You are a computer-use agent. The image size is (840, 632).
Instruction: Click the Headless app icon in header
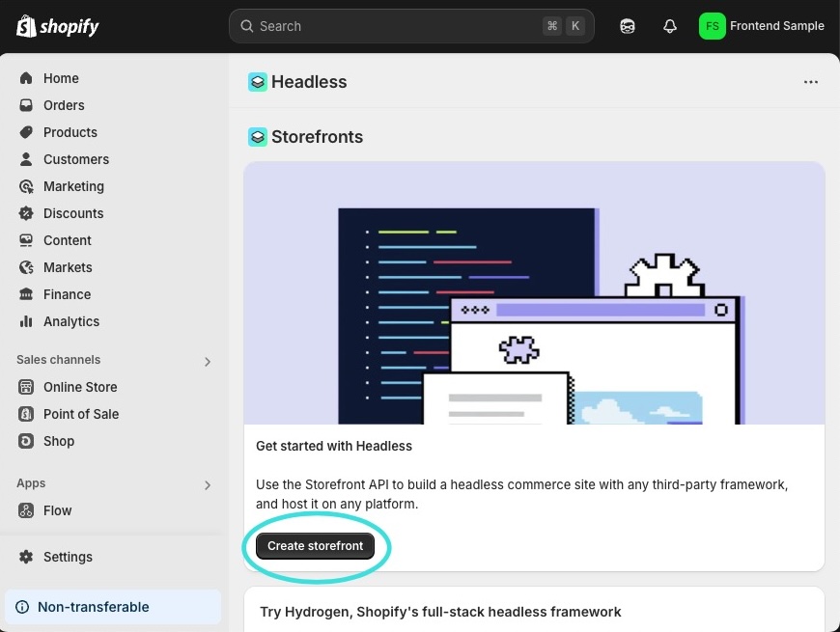[258, 82]
